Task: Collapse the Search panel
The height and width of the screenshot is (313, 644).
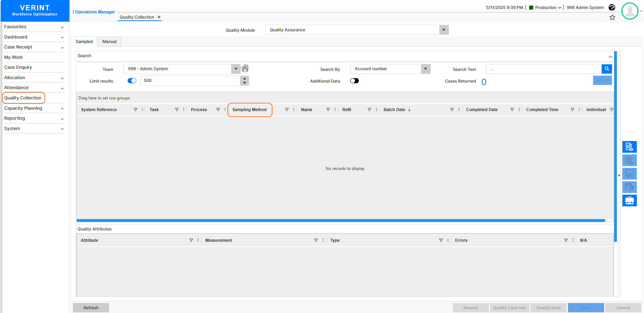Action: [610, 57]
